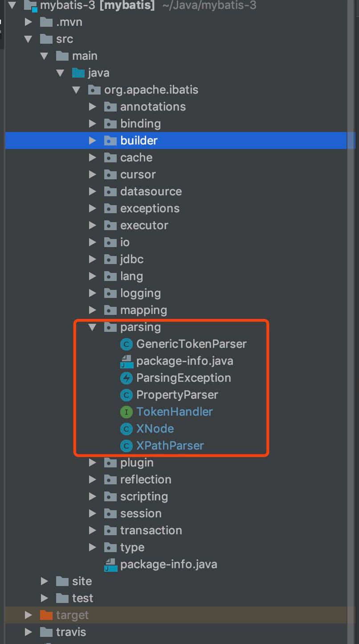This screenshot has width=359, height=644.
Task: Collapse the org.apache.ibatis package arrow
Action: coord(76,90)
